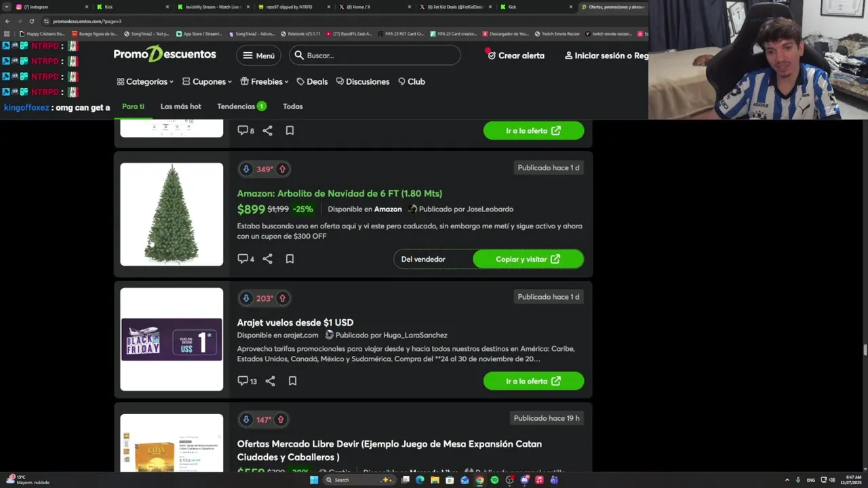Image resolution: width=868 pixels, height=488 pixels.
Task: Switch to the Fat Kid Deals browser tab
Action: click(454, 7)
